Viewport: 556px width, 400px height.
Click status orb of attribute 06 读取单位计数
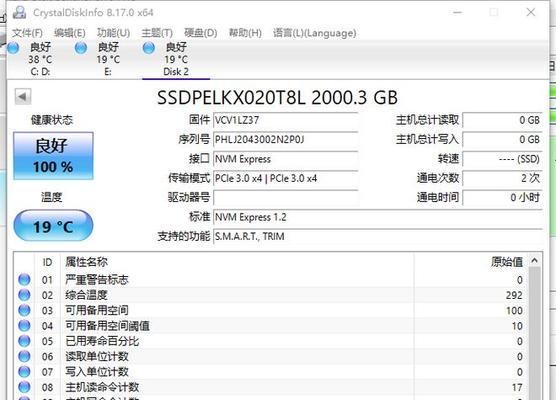coord(24,356)
